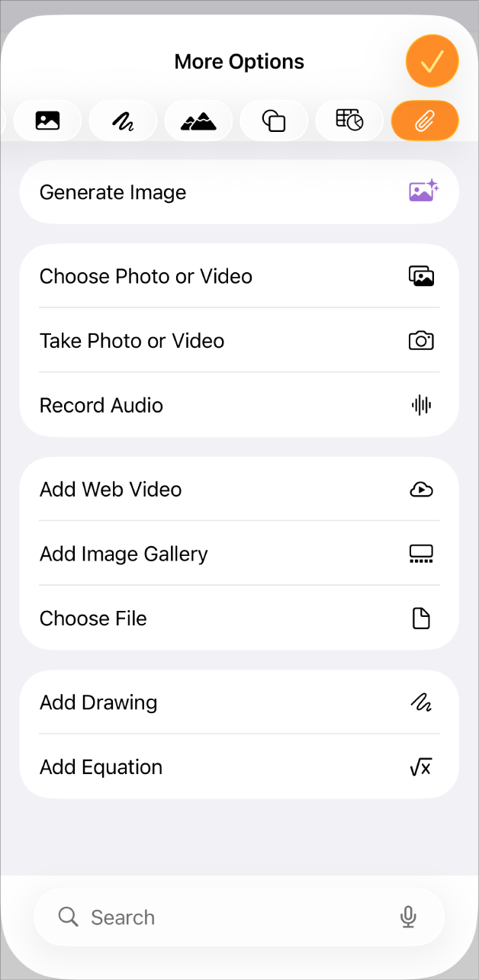Viewport: 479px width, 980px height.
Task: Open the Tables and Charts icon
Action: (349, 120)
